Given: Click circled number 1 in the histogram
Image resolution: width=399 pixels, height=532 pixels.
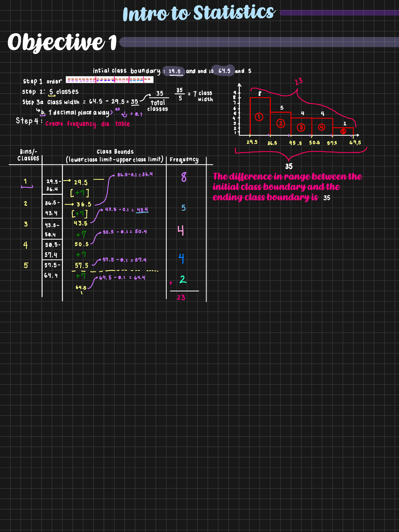Looking at the screenshot, I should [x=259, y=117].
